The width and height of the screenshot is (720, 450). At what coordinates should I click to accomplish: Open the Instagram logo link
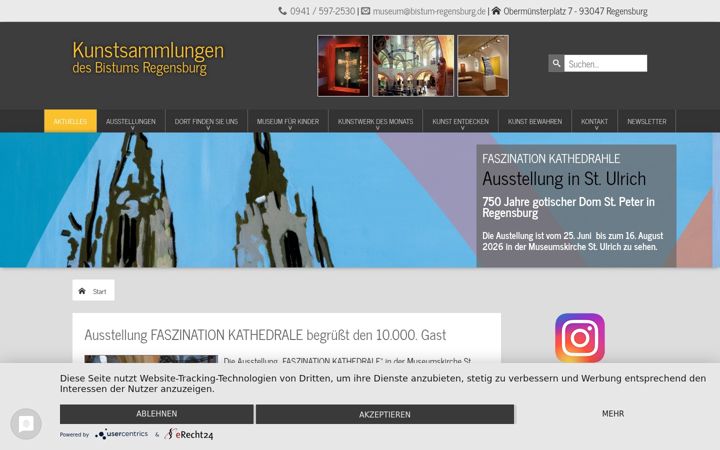579,338
